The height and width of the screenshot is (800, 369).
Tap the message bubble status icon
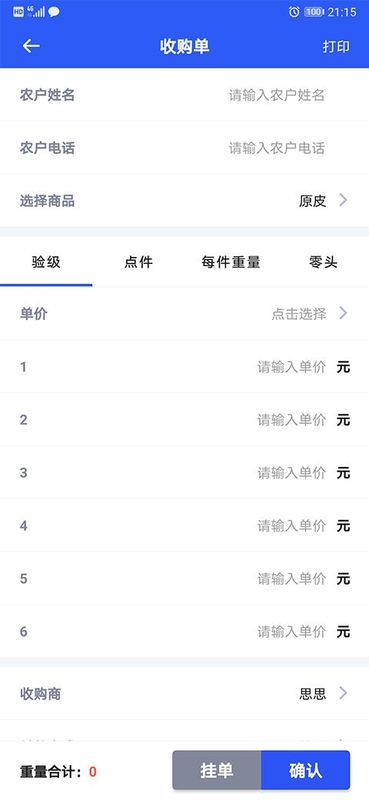click(x=53, y=12)
